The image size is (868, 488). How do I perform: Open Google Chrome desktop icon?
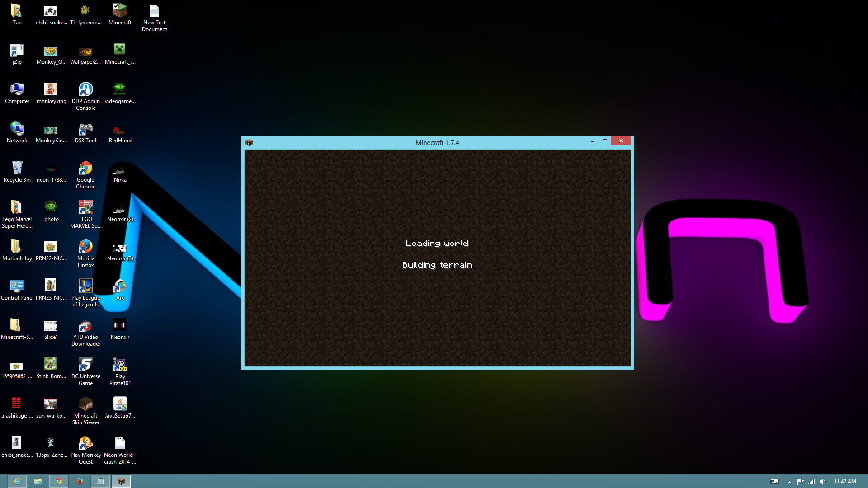coord(85,169)
